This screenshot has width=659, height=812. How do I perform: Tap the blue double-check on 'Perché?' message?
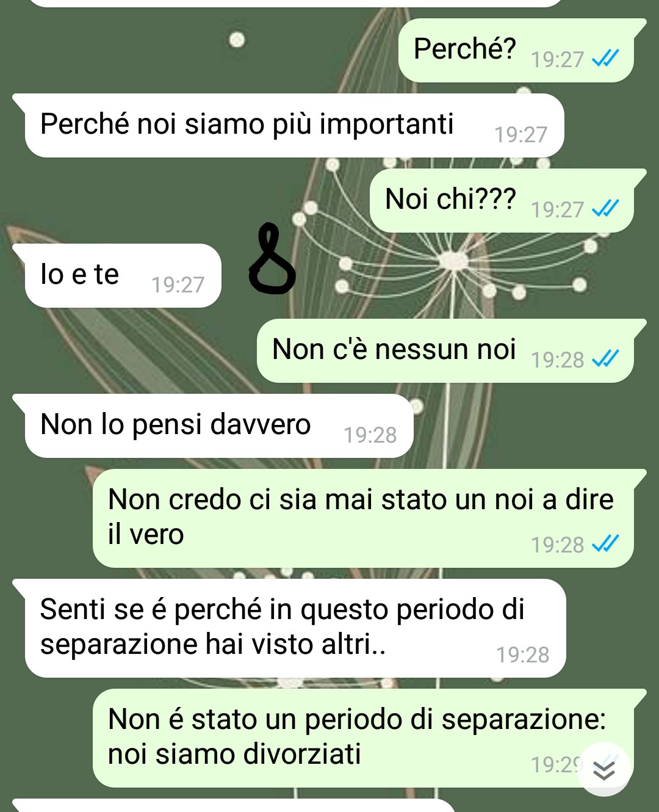tap(605, 59)
